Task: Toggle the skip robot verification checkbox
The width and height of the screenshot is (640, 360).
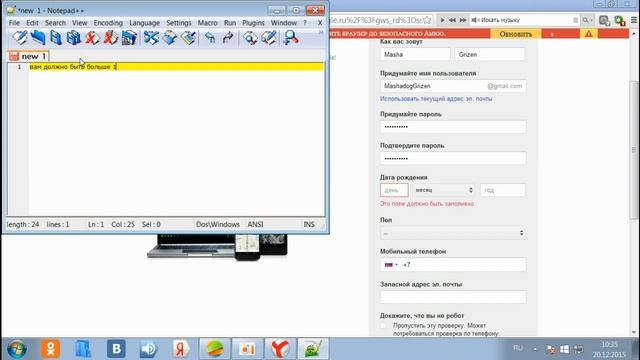Action: pos(383,326)
